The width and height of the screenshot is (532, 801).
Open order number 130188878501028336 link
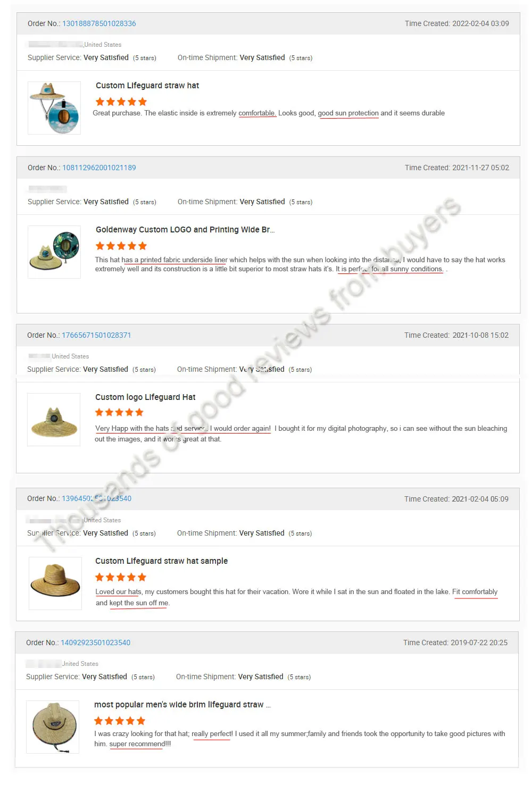tap(99, 23)
